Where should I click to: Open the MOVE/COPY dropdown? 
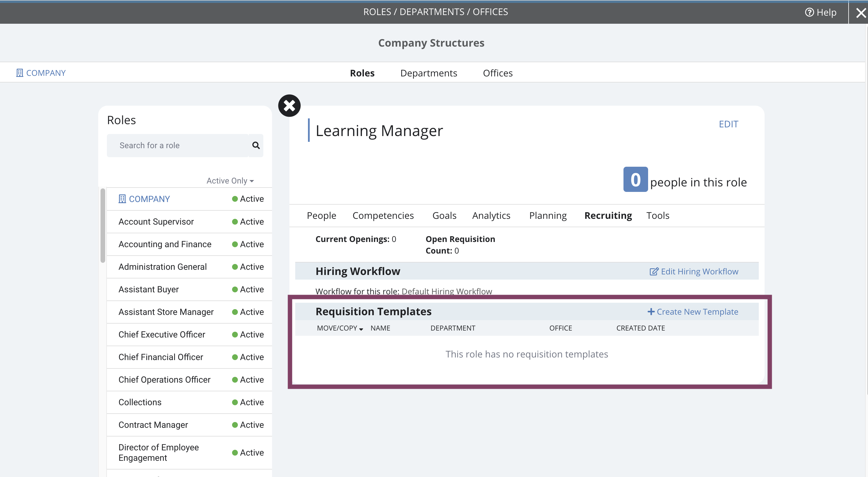[340, 328]
